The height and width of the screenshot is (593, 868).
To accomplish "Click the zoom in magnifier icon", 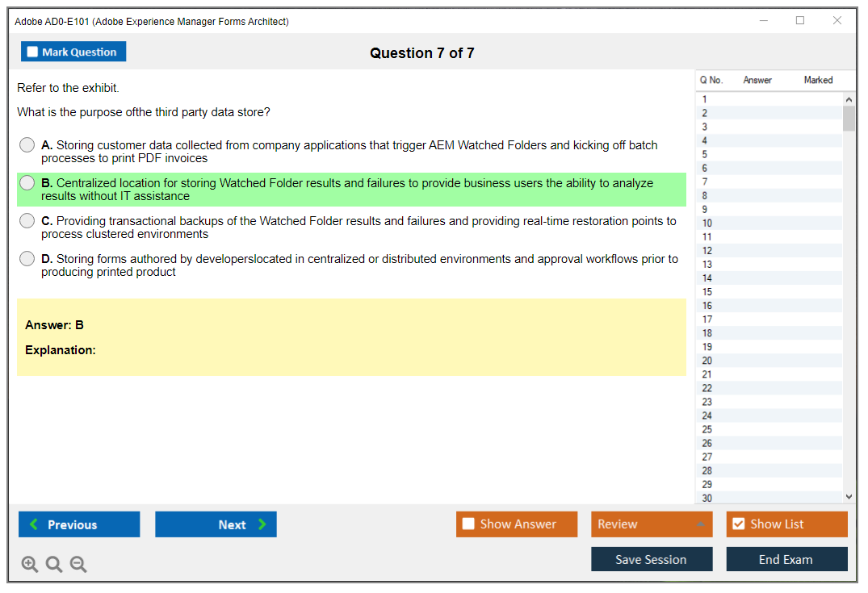I will coord(30,565).
